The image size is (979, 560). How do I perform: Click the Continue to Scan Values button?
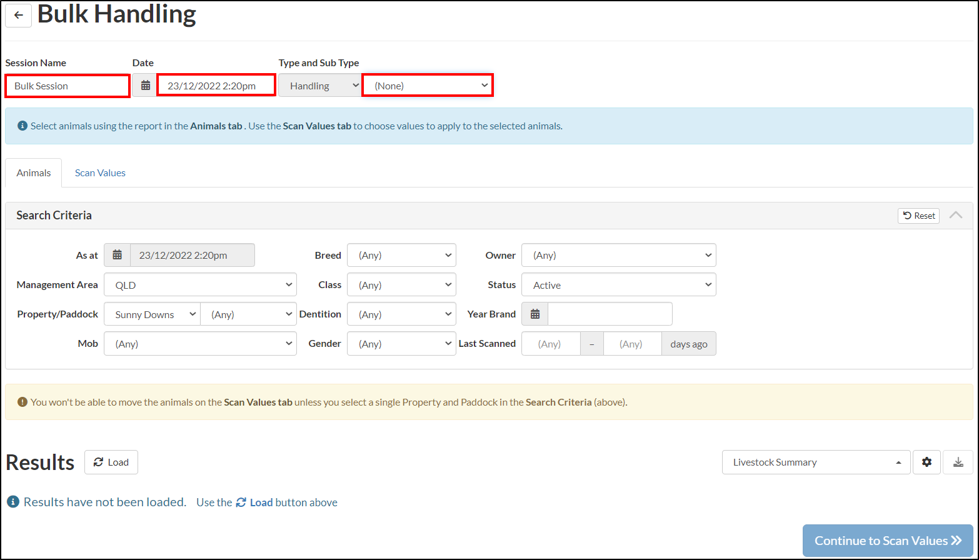887,540
